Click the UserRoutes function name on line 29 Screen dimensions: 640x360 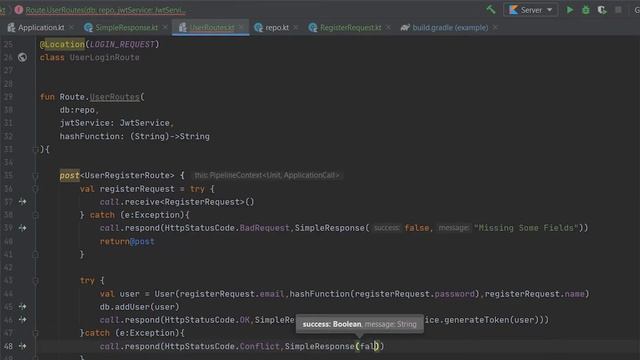(115, 97)
